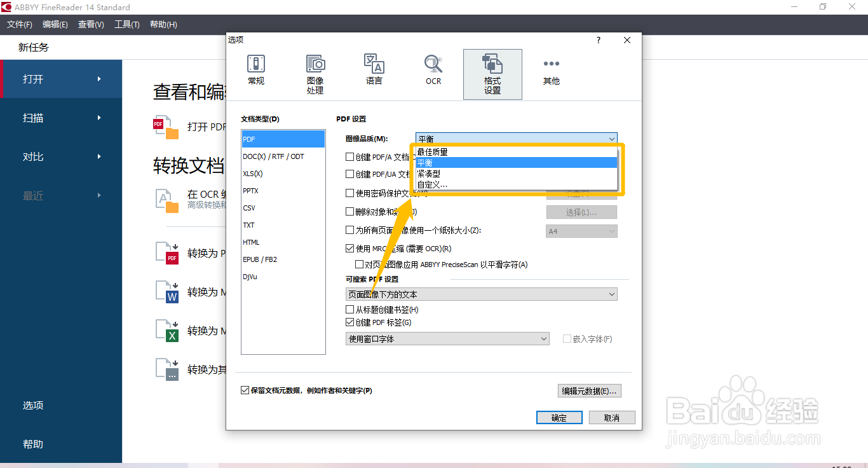This screenshot has height=468, width=868.
Task: Open the 编辑(E) menu
Action: click(x=55, y=24)
